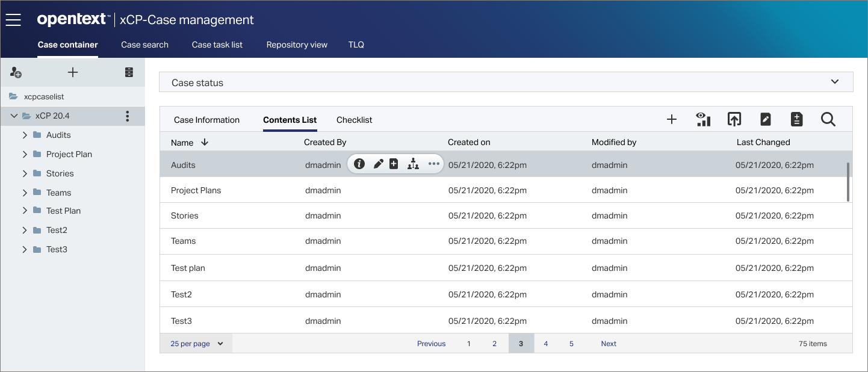The width and height of the screenshot is (868, 372).
Task: Go to page 2
Action: pyautogui.click(x=494, y=344)
